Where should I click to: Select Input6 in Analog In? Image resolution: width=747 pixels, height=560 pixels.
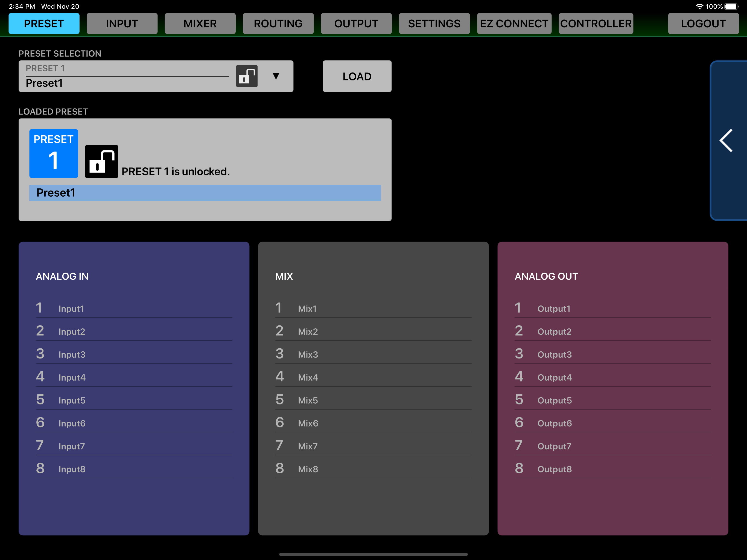[x=134, y=423]
